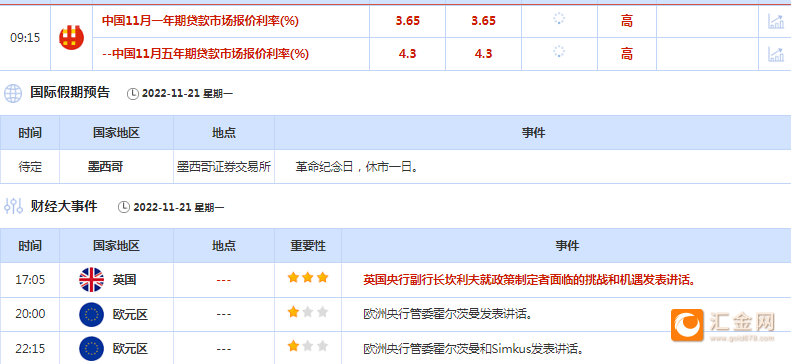Click the 4.3 previous value of five-year rate
The height and width of the screenshot is (364, 791).
407,53
